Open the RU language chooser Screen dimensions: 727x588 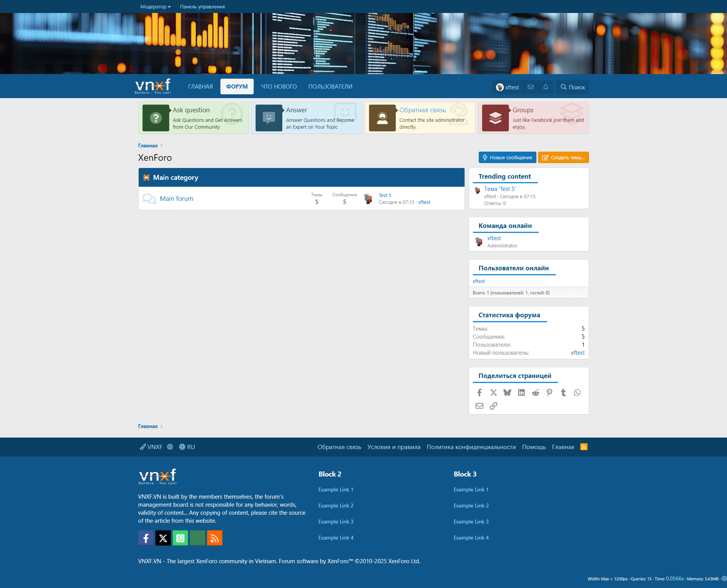(187, 447)
